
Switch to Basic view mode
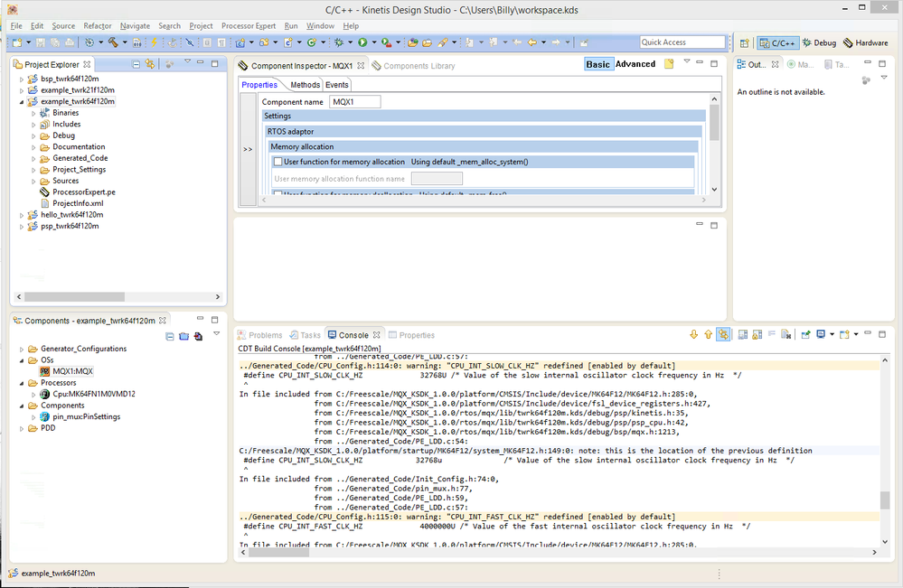(597, 64)
